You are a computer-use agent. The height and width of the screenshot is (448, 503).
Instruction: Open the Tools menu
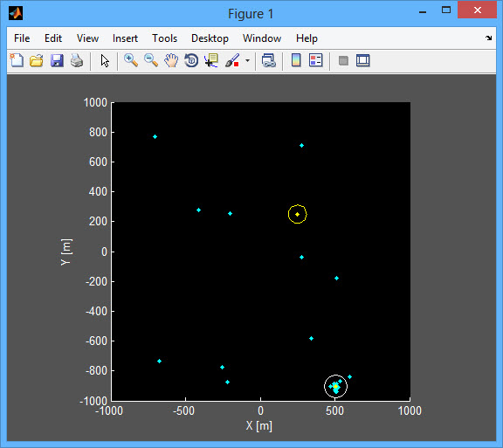(164, 38)
